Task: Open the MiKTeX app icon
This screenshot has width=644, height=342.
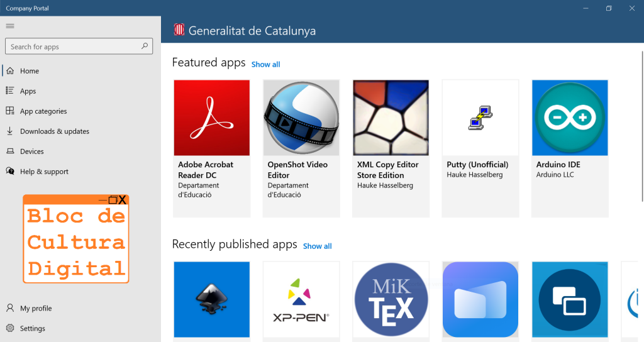Action: (391, 299)
